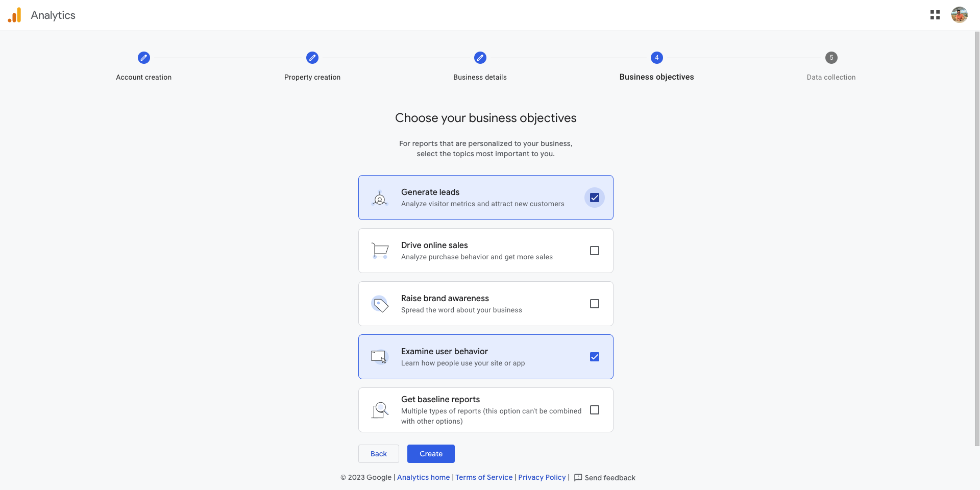Open the user account avatar
Image resolution: width=980 pixels, height=490 pixels.
tap(959, 15)
